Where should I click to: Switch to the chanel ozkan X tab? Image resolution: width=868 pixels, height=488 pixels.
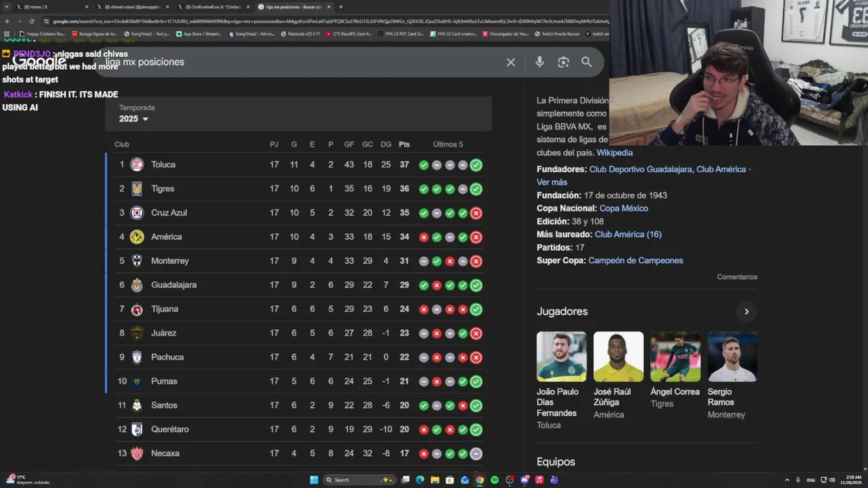(132, 7)
